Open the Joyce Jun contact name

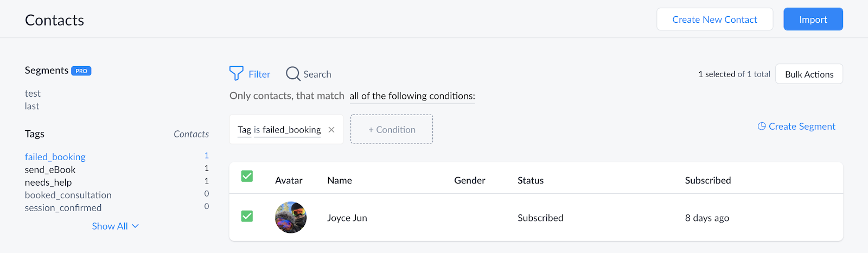(x=347, y=218)
